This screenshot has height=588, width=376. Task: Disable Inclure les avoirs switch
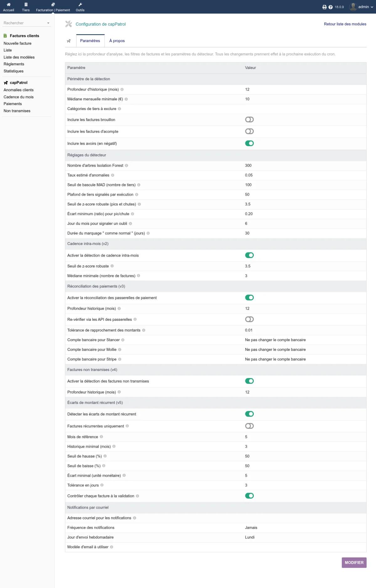pyautogui.click(x=249, y=143)
